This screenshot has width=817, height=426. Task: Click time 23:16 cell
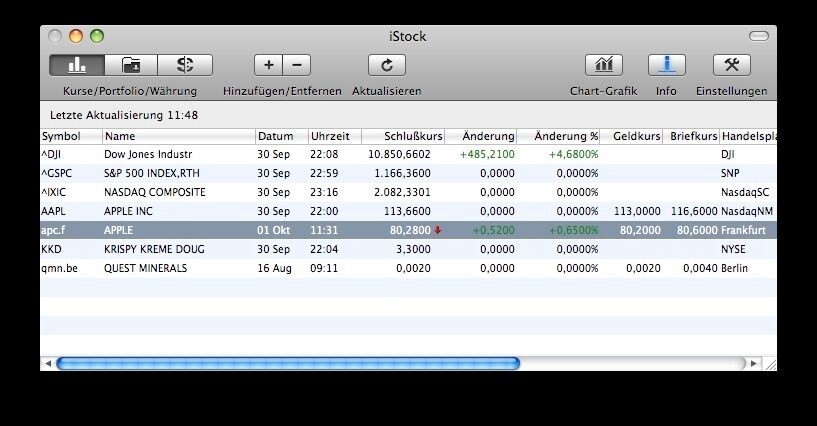(x=324, y=192)
